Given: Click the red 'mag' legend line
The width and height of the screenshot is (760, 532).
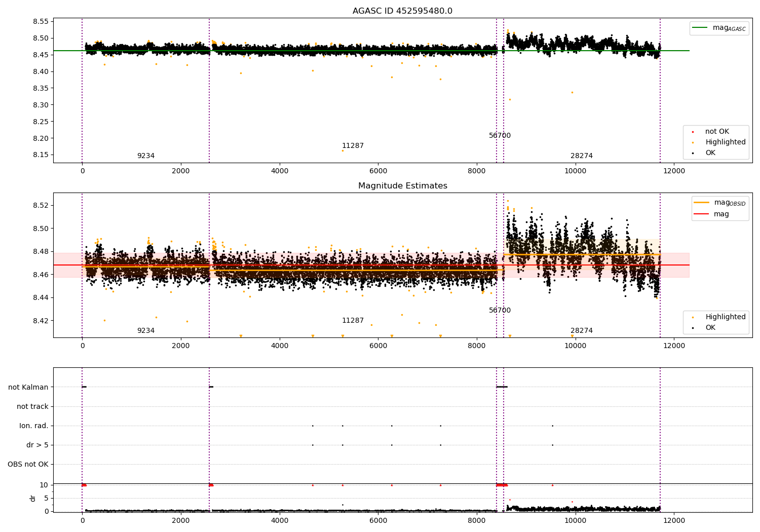Looking at the screenshot, I should coord(702,214).
